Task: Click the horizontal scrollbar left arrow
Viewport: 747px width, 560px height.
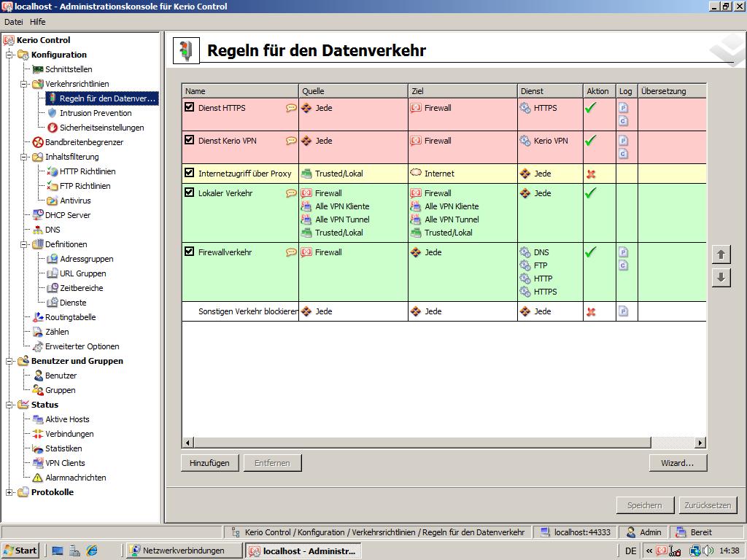Action: coord(187,443)
